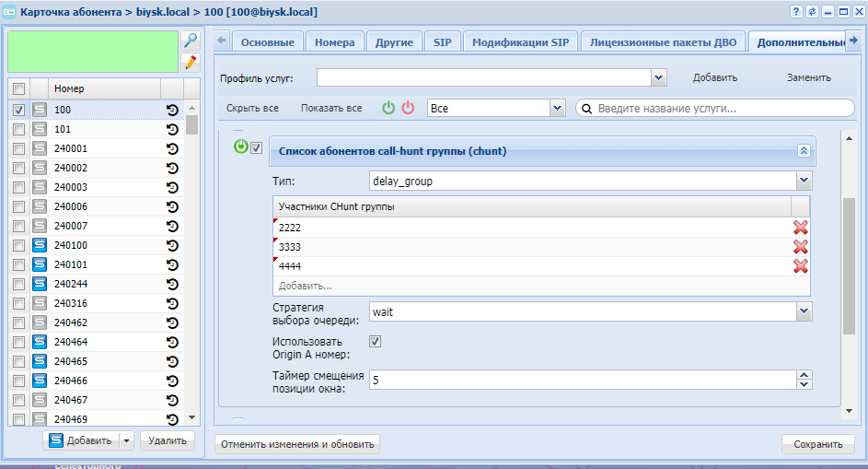This screenshot has width=868, height=469.
Task: Collapse the call-hunt group panel
Action: (803, 150)
